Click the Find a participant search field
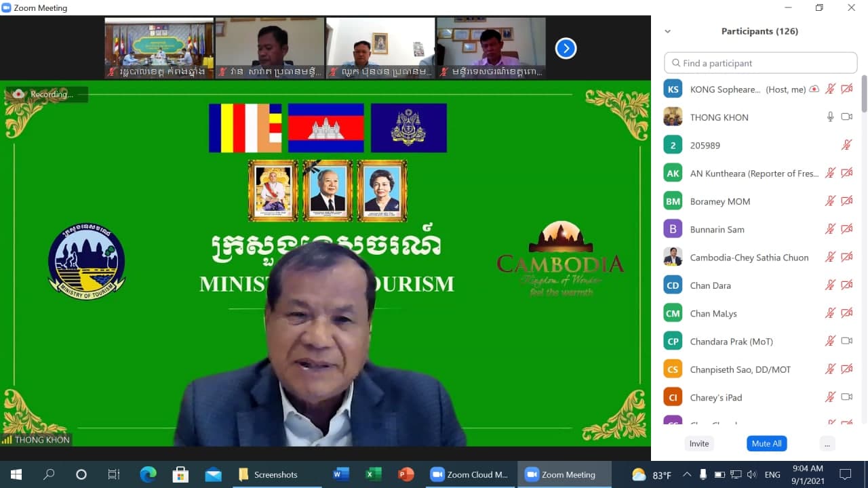The image size is (868, 488). tap(761, 63)
